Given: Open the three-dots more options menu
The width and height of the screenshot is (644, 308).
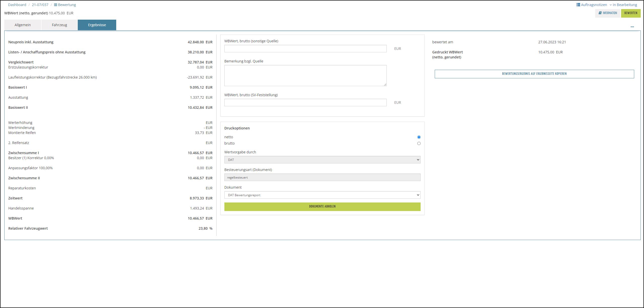Looking at the screenshot, I should 632,27.
